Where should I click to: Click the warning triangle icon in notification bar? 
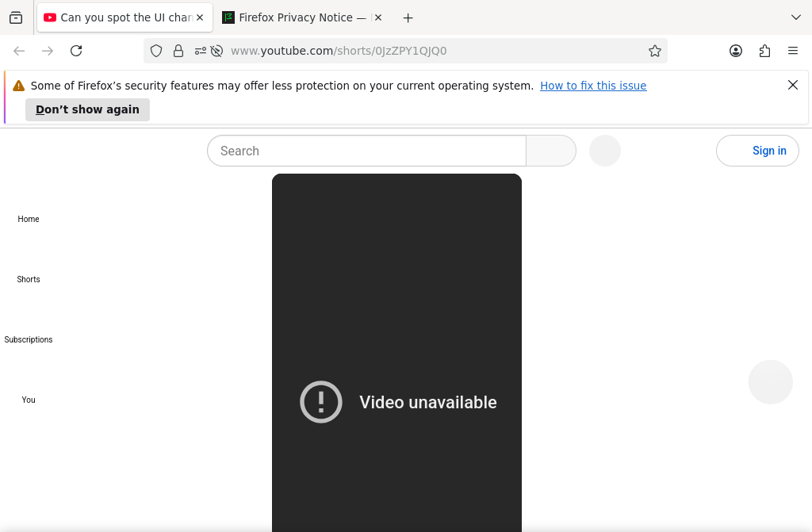[x=19, y=86]
